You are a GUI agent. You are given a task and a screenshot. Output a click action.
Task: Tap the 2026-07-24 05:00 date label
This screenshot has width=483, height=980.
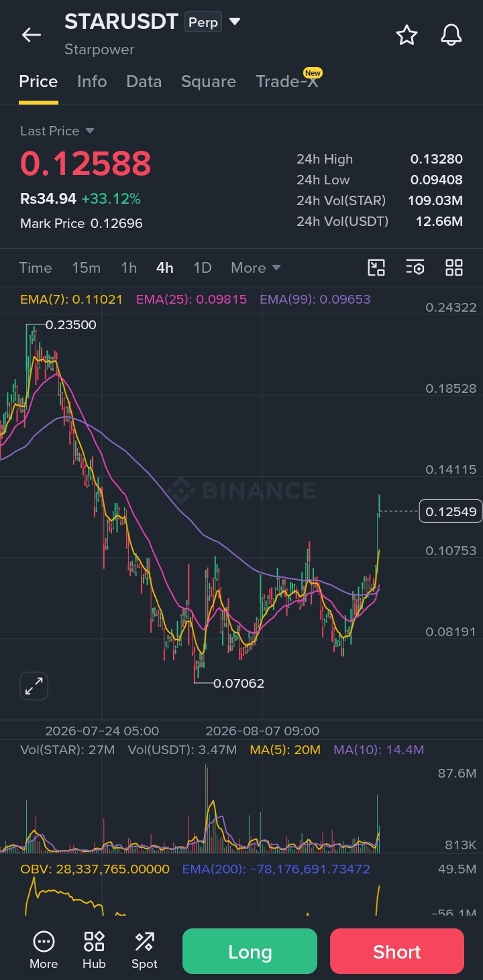(102, 731)
